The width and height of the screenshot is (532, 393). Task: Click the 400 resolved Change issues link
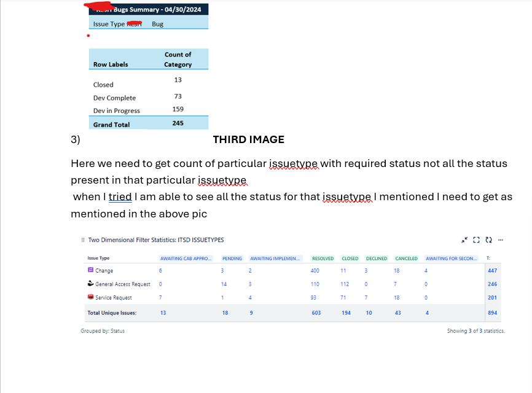pyautogui.click(x=315, y=270)
